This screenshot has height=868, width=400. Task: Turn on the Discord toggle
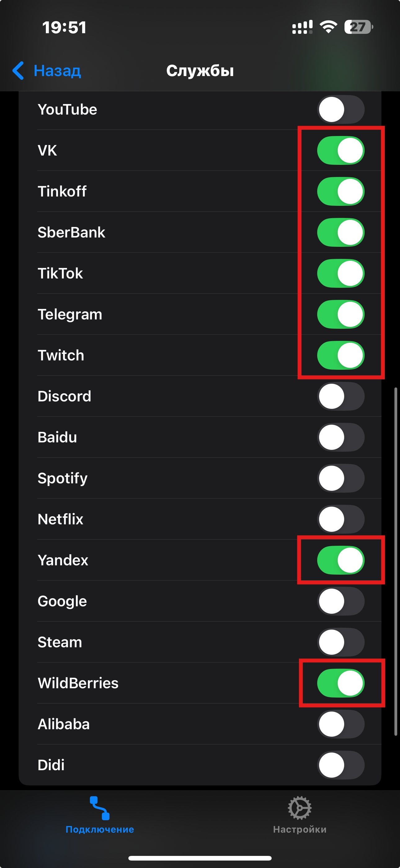point(341,396)
